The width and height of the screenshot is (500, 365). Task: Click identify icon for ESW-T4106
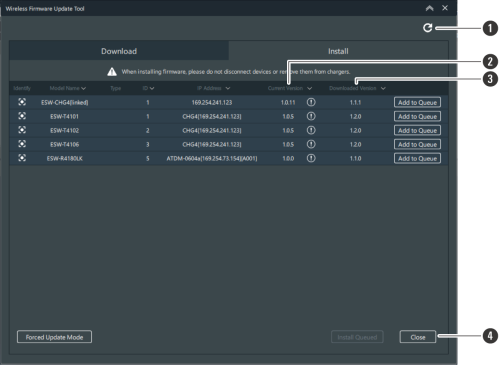(22, 144)
